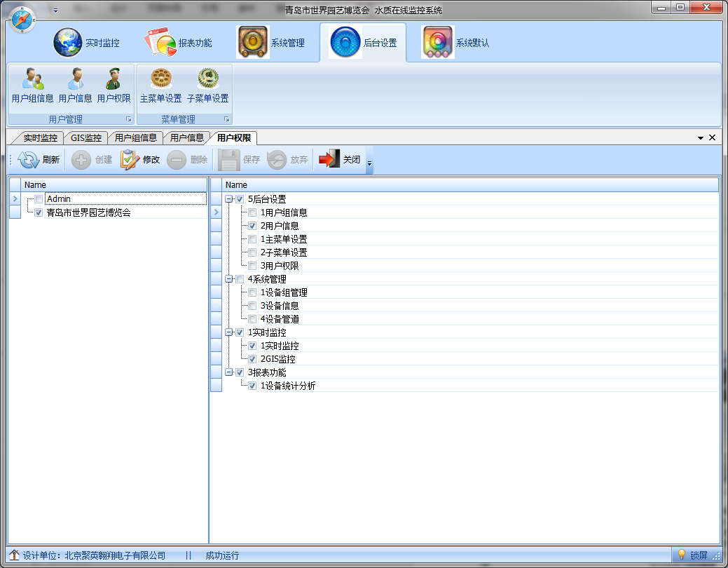Switch to the GIS监控 tab
Screen dimensions: 728x568
(x=85, y=137)
